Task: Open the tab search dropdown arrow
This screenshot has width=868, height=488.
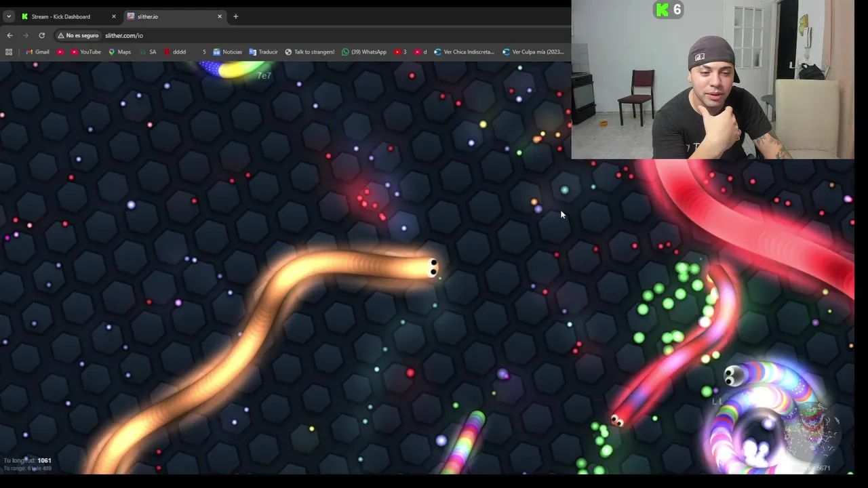Action: (x=8, y=16)
